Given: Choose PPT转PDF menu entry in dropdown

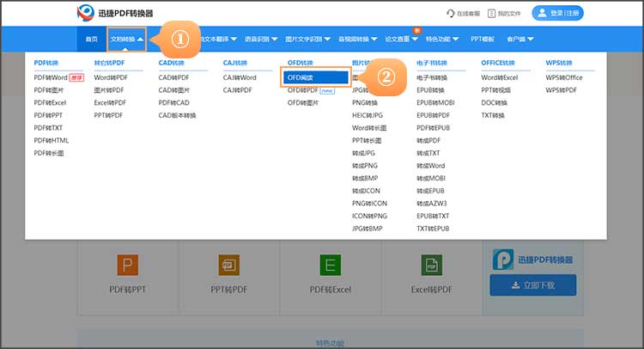Looking at the screenshot, I should (108, 115).
